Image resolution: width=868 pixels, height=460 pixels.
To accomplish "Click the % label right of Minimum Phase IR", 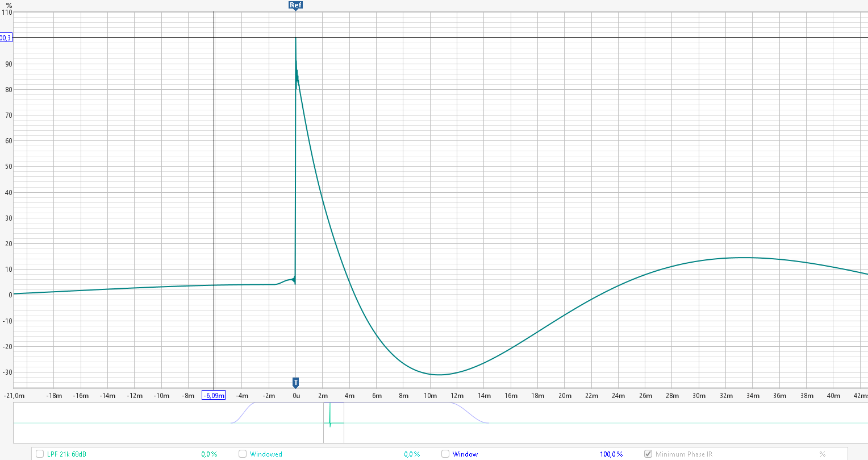I will (822, 454).
